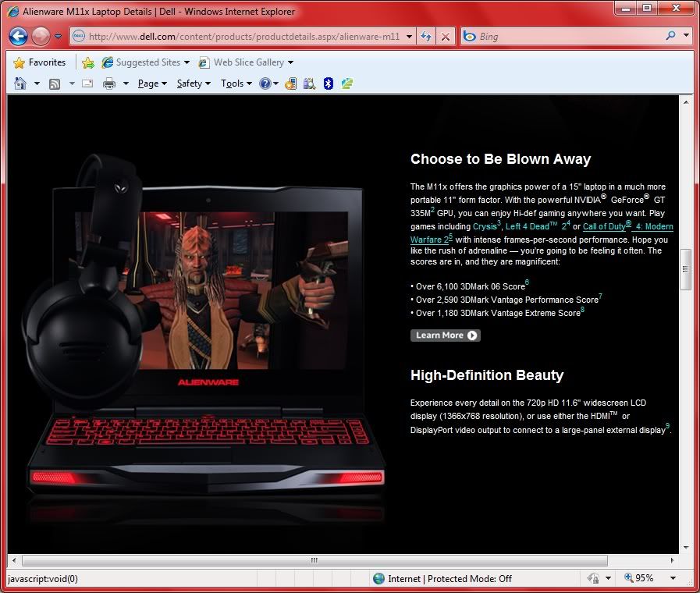
Task: Print the page with the printer icon
Action: [x=109, y=83]
